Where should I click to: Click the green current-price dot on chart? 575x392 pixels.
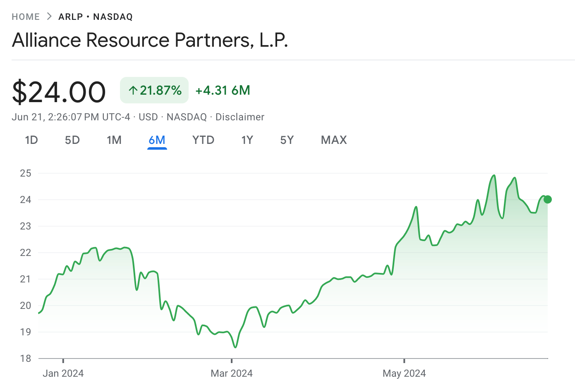(x=548, y=200)
